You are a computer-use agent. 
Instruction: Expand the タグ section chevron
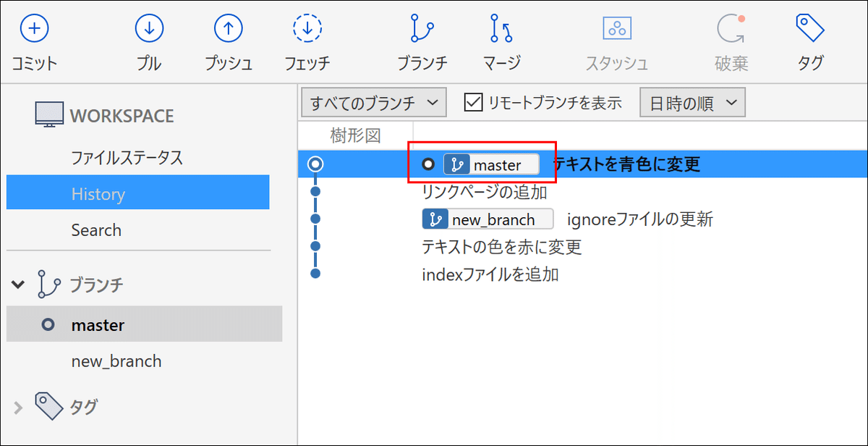coord(18,407)
